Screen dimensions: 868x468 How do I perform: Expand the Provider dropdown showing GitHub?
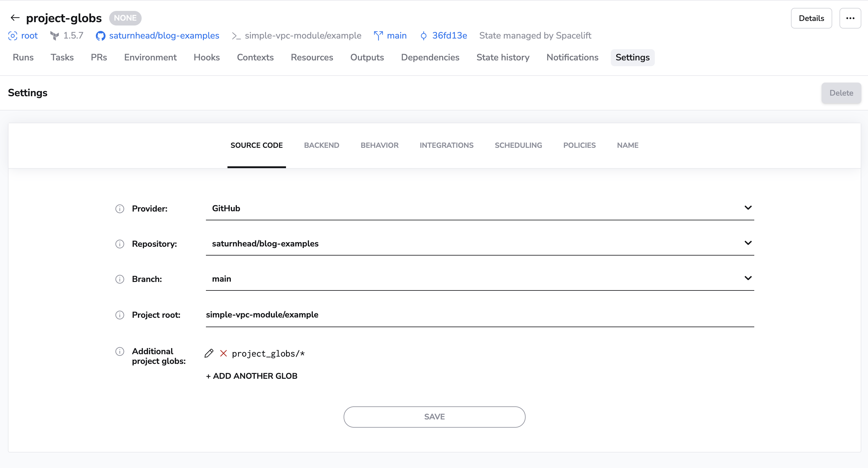coord(748,208)
